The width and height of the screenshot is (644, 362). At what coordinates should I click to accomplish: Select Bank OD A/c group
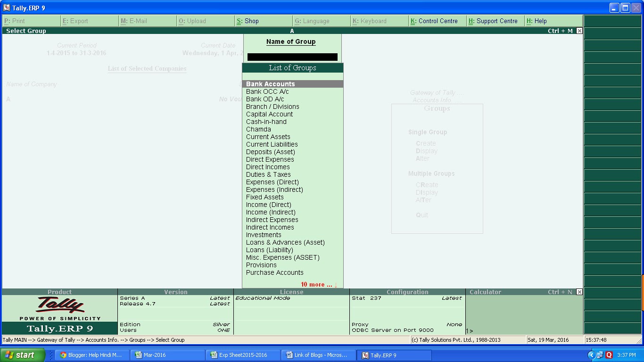tap(293, 99)
